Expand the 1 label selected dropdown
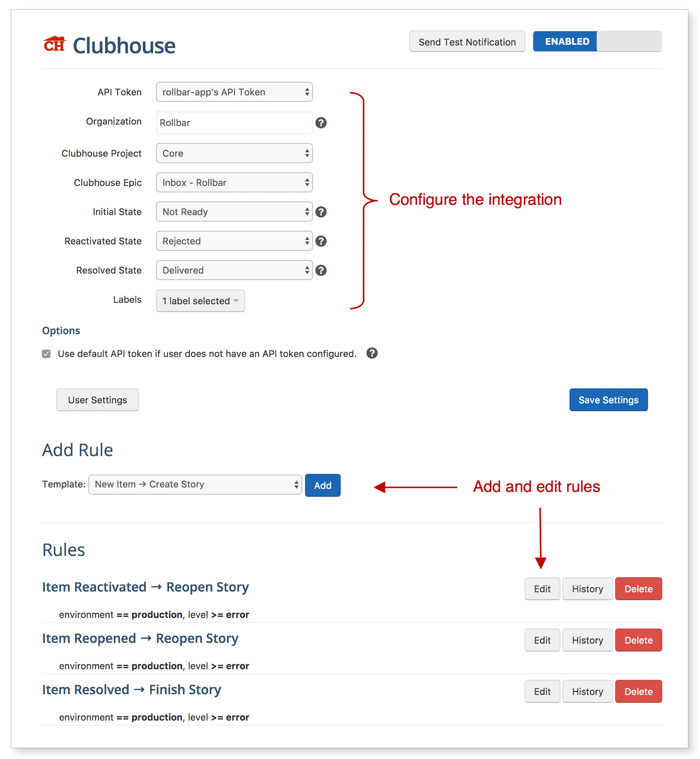 click(200, 301)
